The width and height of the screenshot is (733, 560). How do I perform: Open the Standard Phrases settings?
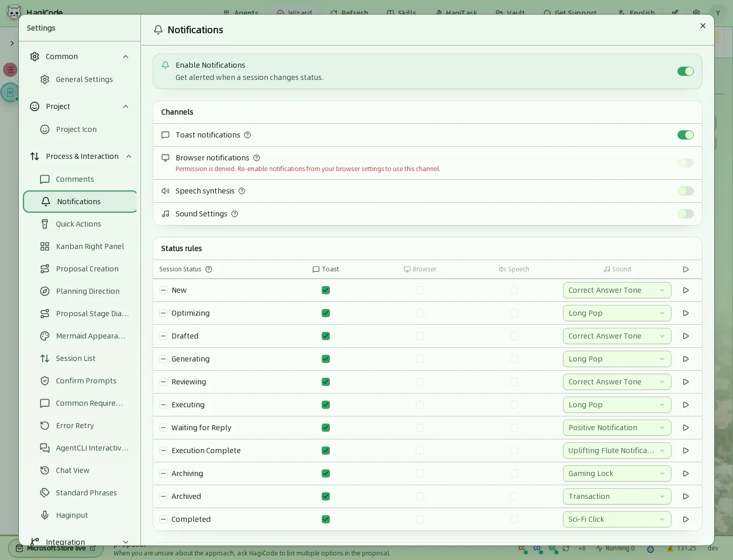click(80, 493)
